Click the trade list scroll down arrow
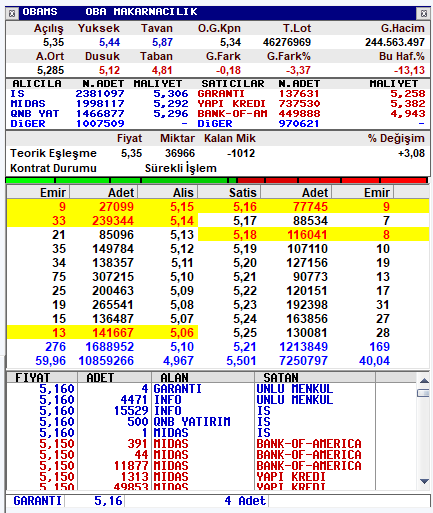 (424, 481)
